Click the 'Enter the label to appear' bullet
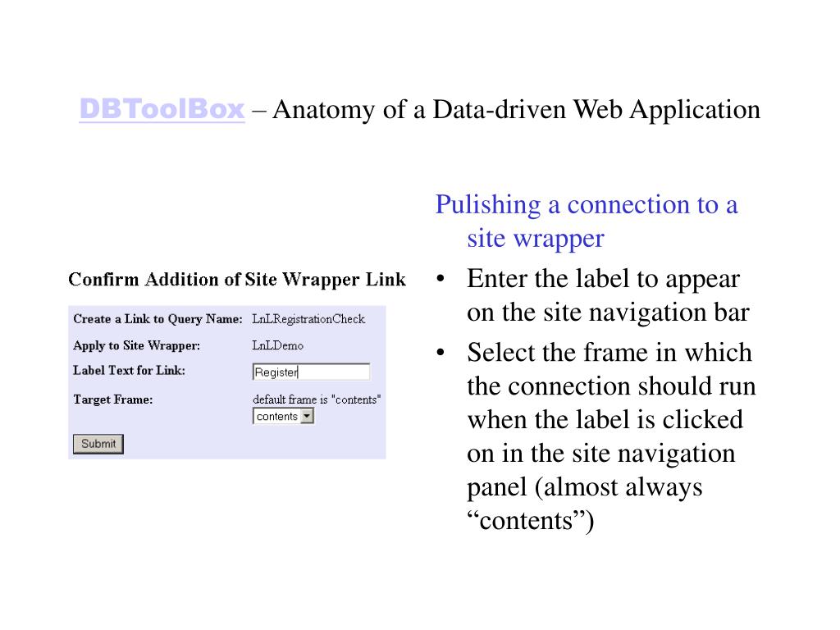This screenshot has height=630, width=840. tap(608, 295)
